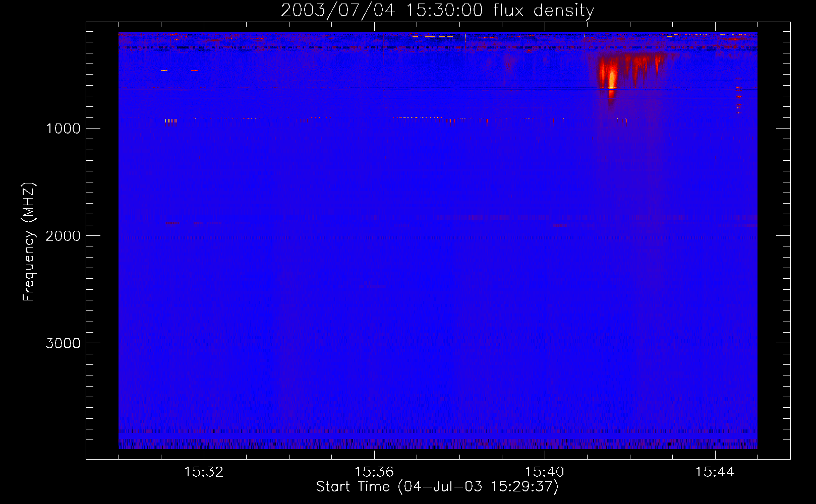Click the 15:44 time tick label
816x504 pixels.
pos(715,472)
